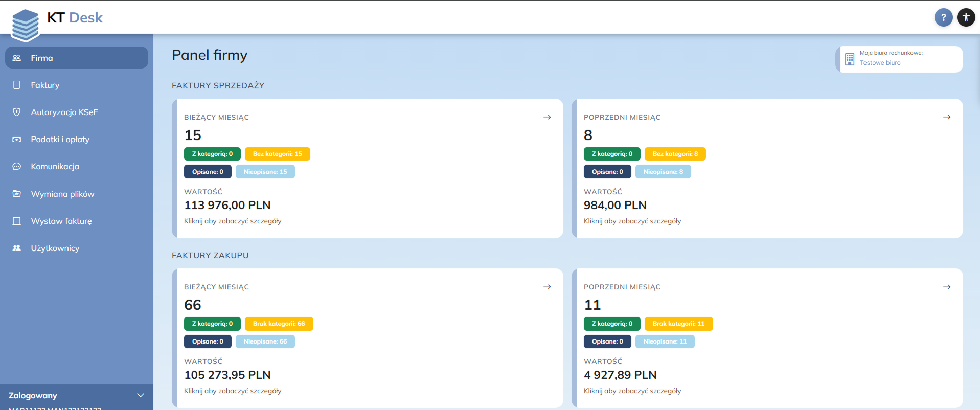980x410 pixels.
Task: Choose Wystaw fakturę menu entry
Action: (x=77, y=221)
